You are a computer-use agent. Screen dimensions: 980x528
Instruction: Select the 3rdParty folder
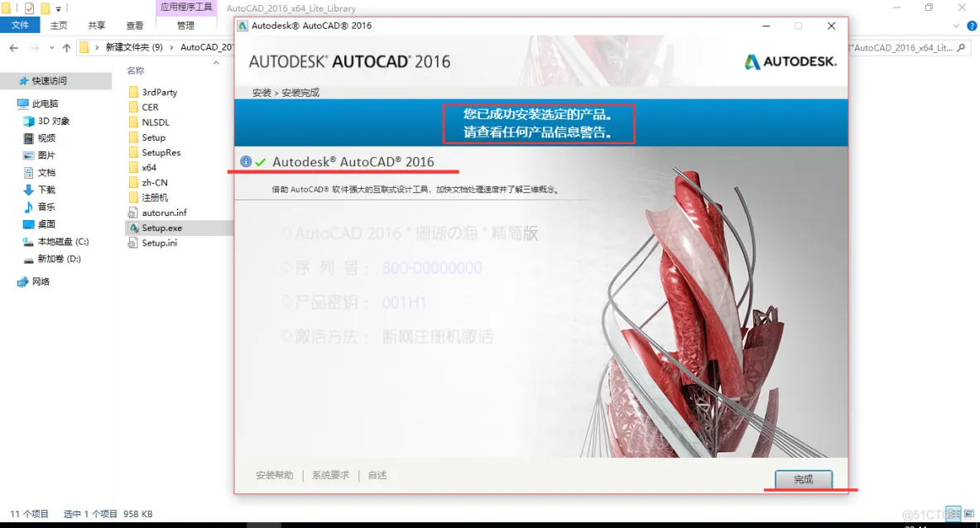(160, 92)
